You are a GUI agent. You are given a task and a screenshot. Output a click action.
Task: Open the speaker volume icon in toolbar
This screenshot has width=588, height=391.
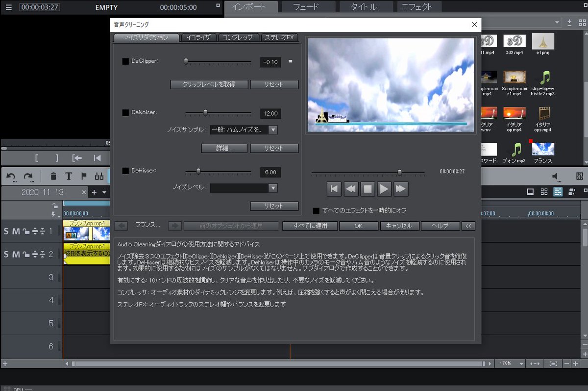coord(556,177)
